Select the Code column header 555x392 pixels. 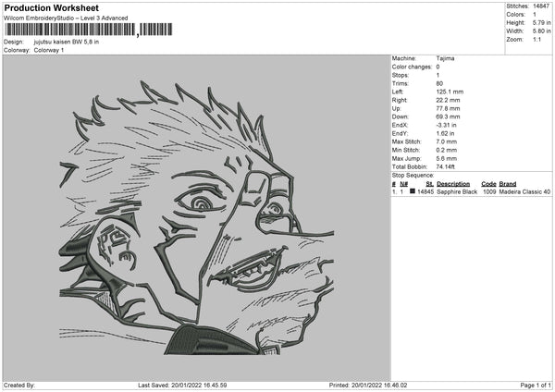click(x=488, y=184)
